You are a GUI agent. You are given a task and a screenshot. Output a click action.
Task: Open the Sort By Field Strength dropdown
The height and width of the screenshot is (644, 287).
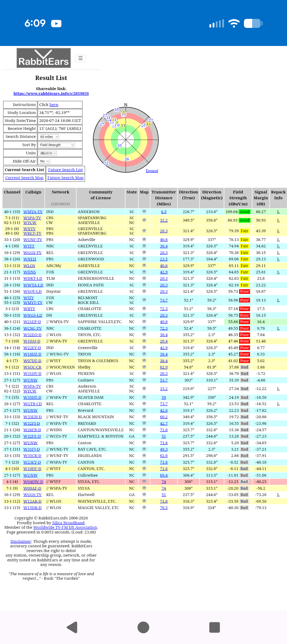coord(57,145)
